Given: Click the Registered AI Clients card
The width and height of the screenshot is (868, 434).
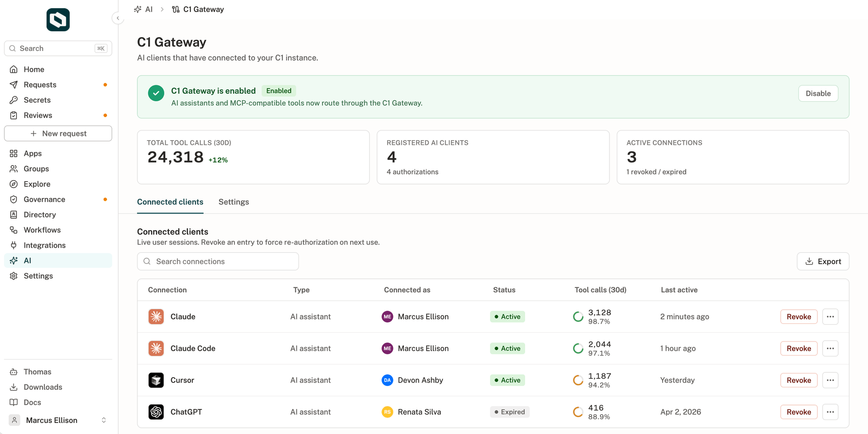Looking at the screenshot, I should (x=493, y=157).
